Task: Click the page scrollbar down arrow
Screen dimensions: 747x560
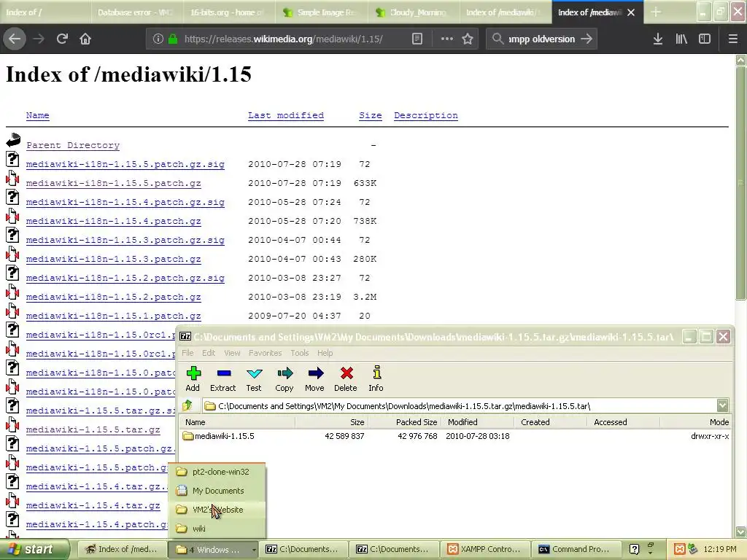Action: pyautogui.click(x=741, y=532)
